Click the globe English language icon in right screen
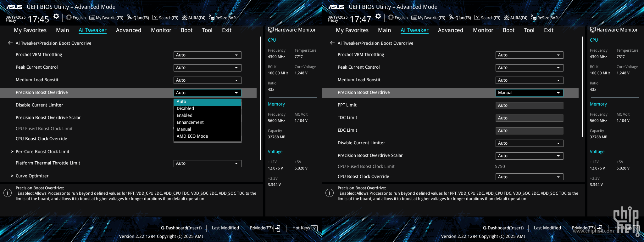This screenshot has width=644, height=242. coord(391,17)
